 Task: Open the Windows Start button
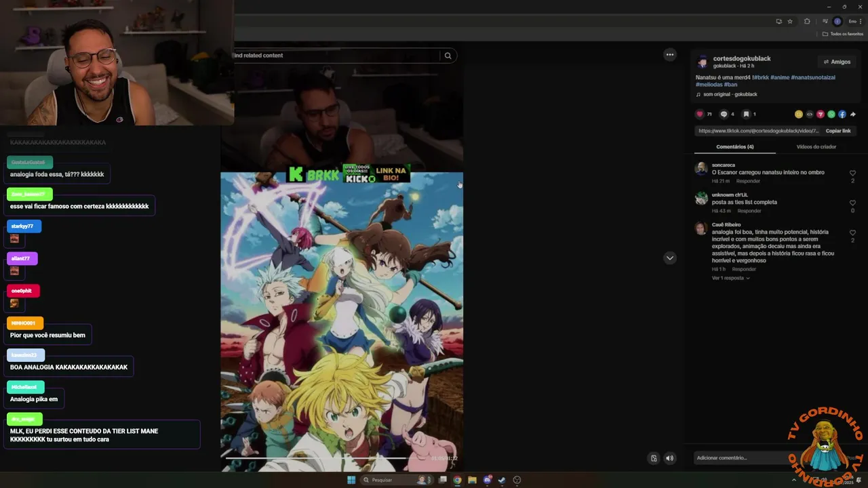click(x=351, y=480)
